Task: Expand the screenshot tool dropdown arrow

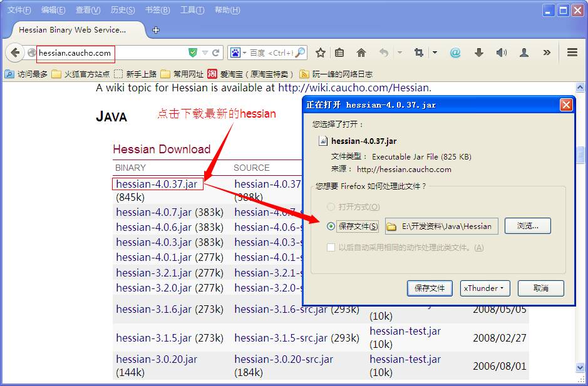Action: (x=435, y=53)
